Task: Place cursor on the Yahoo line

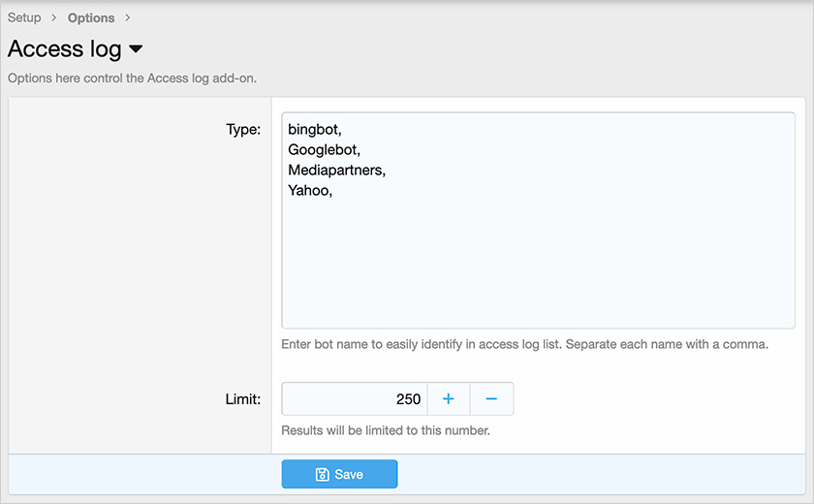Action: pos(310,191)
